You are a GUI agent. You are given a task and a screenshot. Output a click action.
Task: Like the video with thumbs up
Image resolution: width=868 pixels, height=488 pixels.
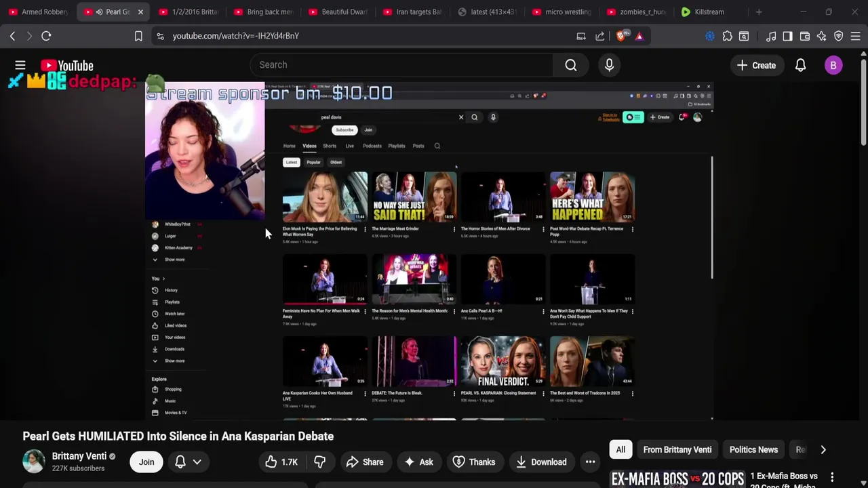coord(281,462)
